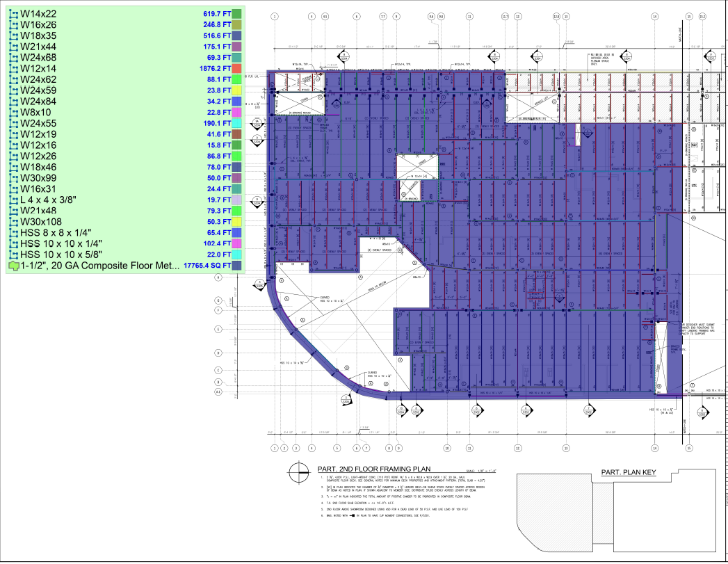Click the linear icon beside W18x46
Image resolution: width=728 pixels, height=564 pixels.
pyautogui.click(x=13, y=167)
